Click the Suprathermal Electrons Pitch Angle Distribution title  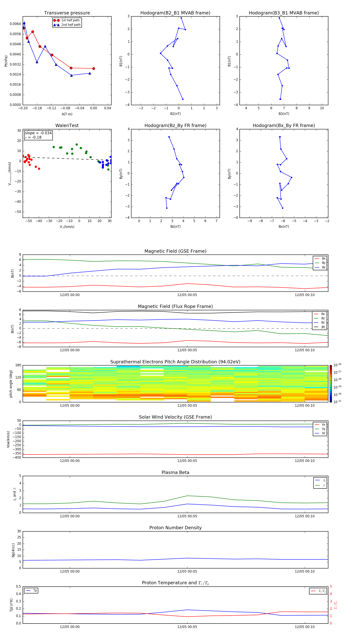click(x=175, y=362)
